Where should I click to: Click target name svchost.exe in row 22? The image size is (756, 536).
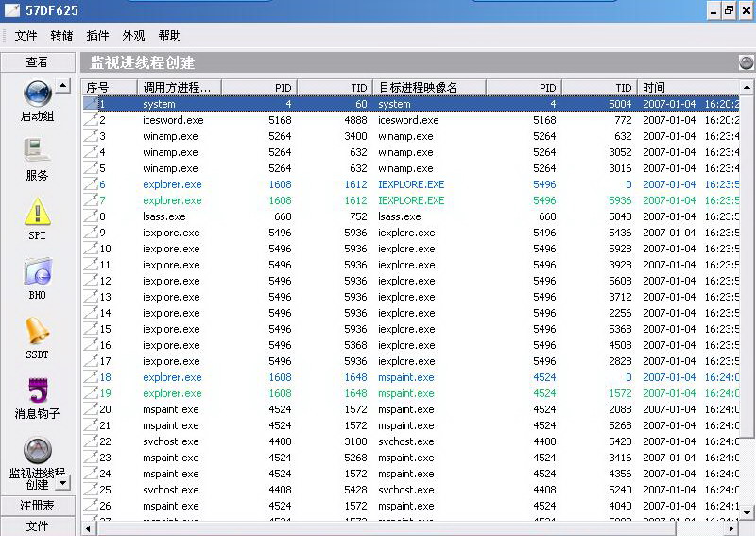(406, 441)
